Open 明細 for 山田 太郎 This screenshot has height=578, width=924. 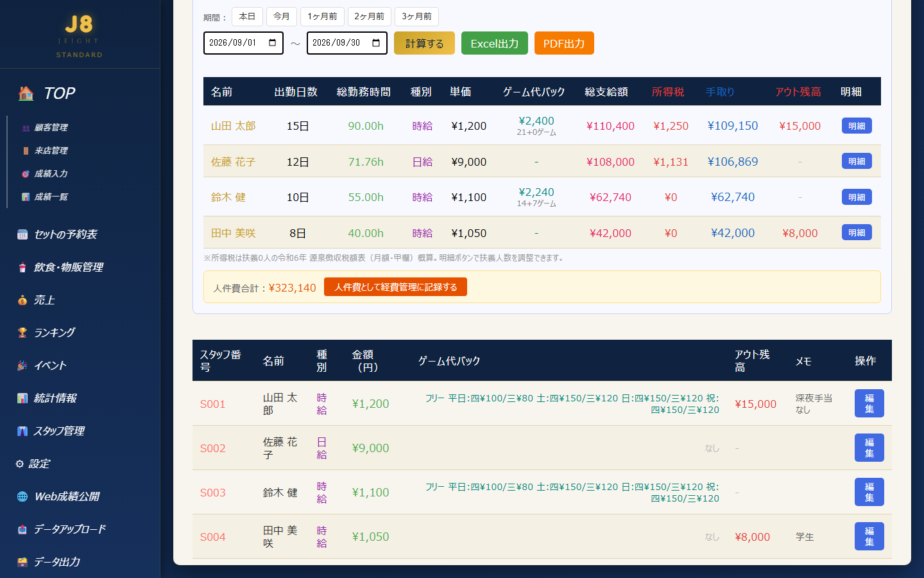click(857, 126)
